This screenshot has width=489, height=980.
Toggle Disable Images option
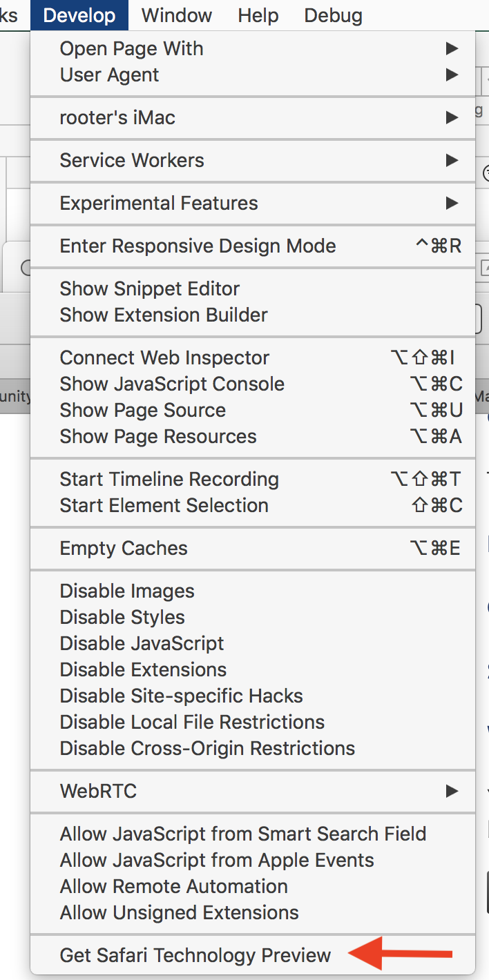(x=127, y=591)
